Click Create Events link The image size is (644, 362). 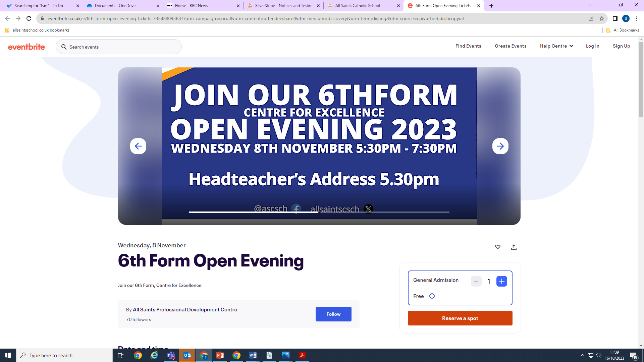tap(511, 46)
